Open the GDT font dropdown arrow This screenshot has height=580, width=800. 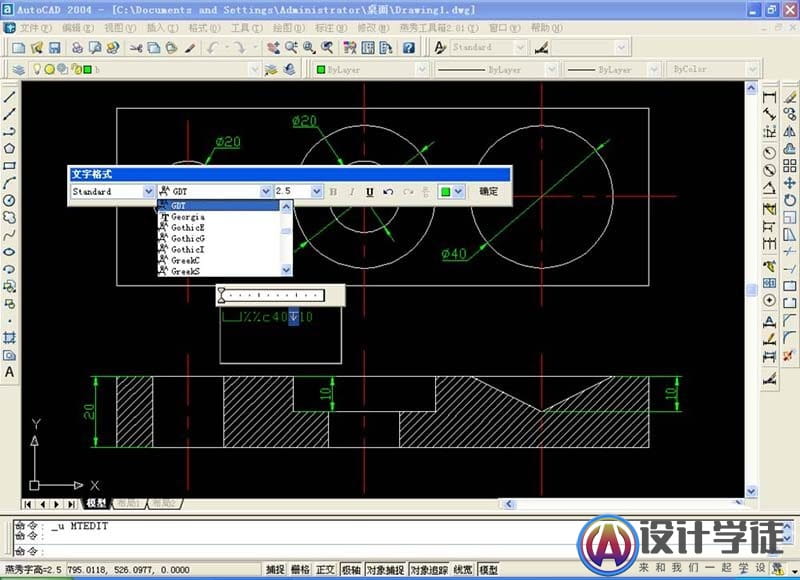[265, 191]
